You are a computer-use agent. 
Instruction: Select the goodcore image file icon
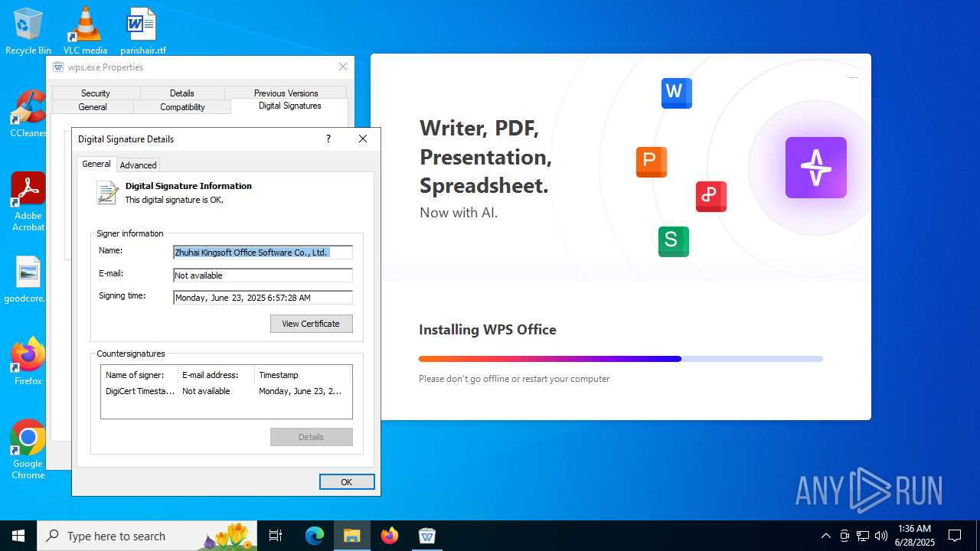pos(28,279)
